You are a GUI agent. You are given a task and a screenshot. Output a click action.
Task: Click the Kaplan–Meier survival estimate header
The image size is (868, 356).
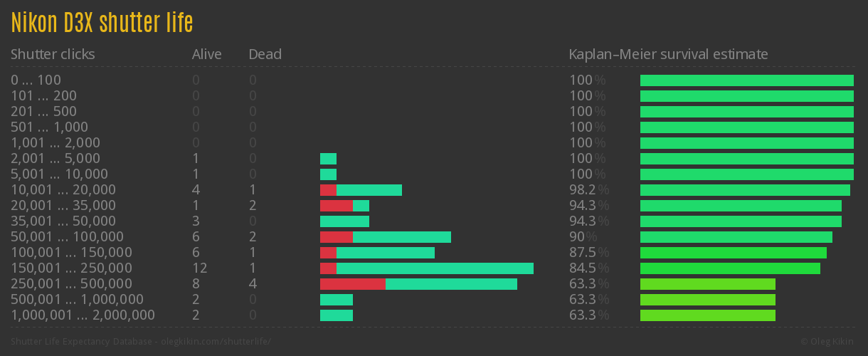[x=668, y=54]
